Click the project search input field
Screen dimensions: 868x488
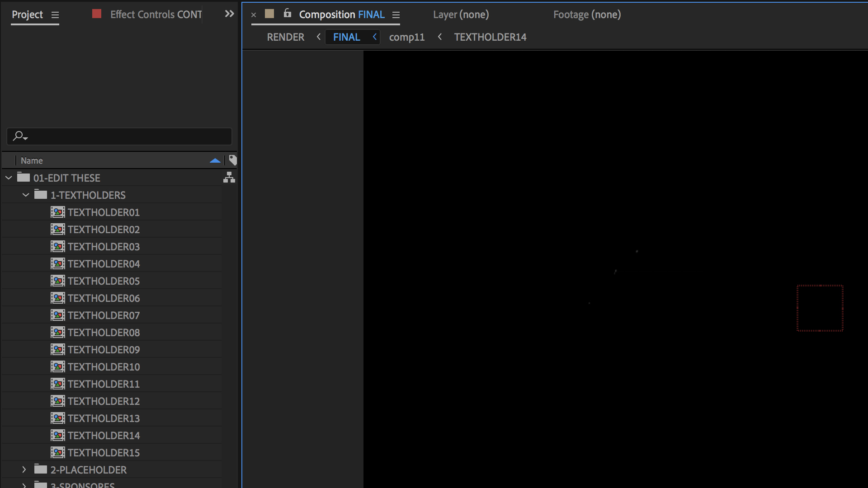[129, 136]
